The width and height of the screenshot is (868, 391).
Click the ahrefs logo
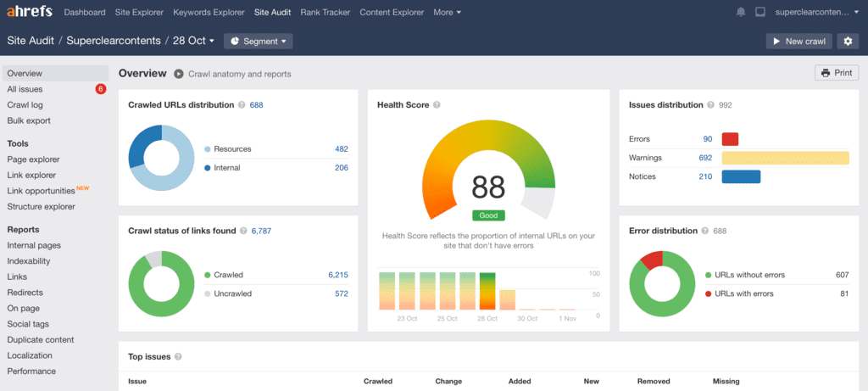click(x=31, y=13)
